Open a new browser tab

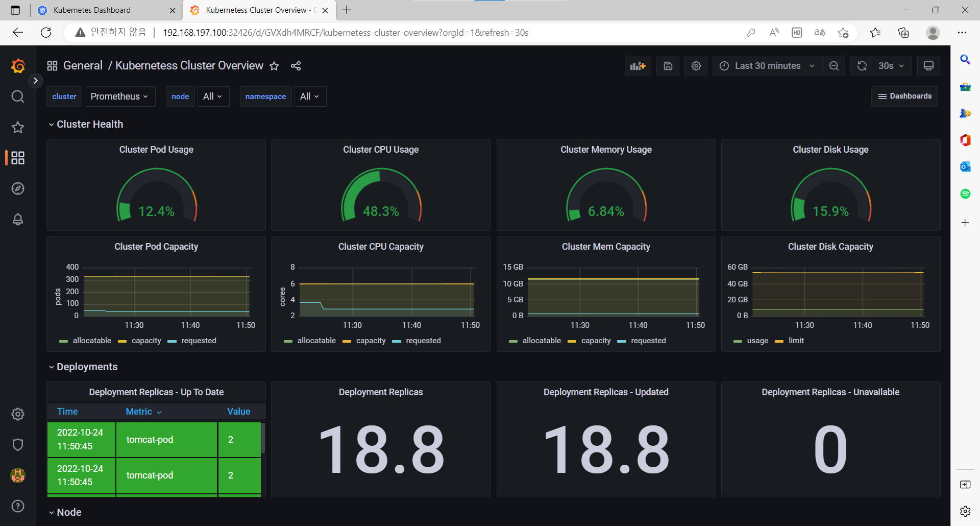347,10
